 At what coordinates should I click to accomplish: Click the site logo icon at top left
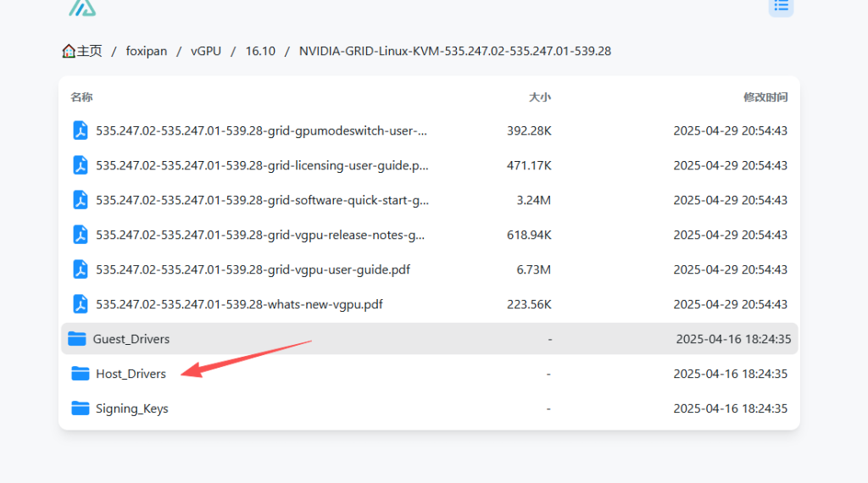(82, 8)
